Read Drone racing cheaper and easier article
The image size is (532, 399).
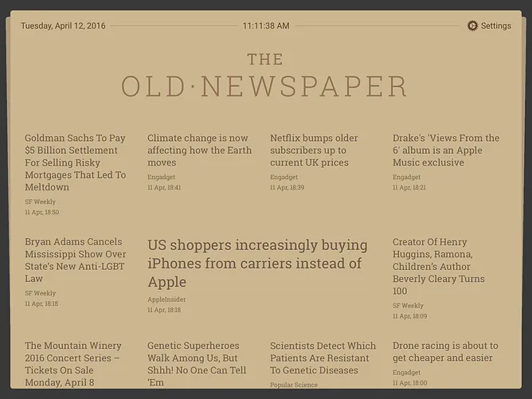pos(445,352)
